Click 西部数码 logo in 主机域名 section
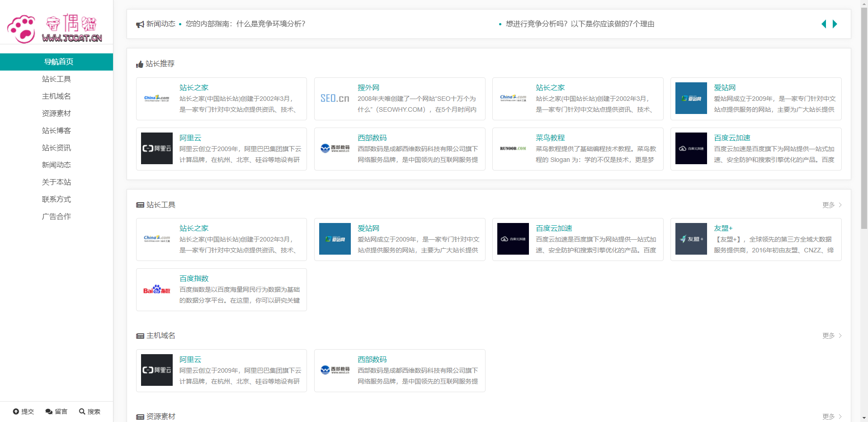Screen dimensions: 868x422 335,370
